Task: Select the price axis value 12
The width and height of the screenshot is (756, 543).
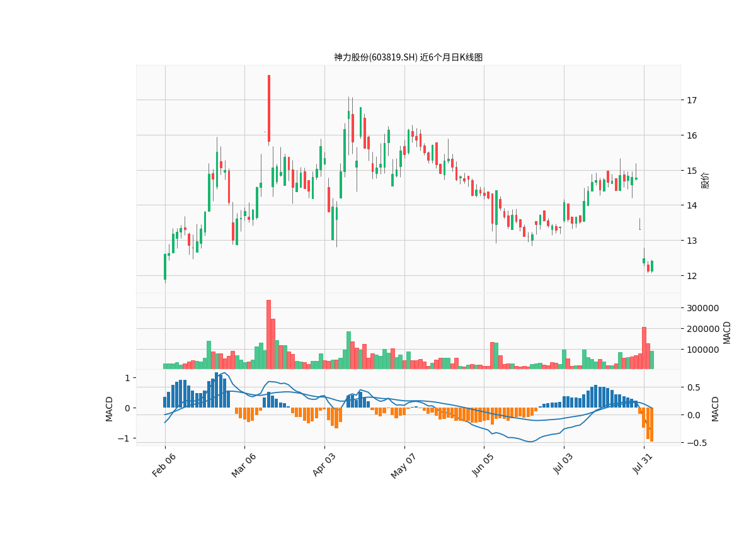Action: (691, 276)
